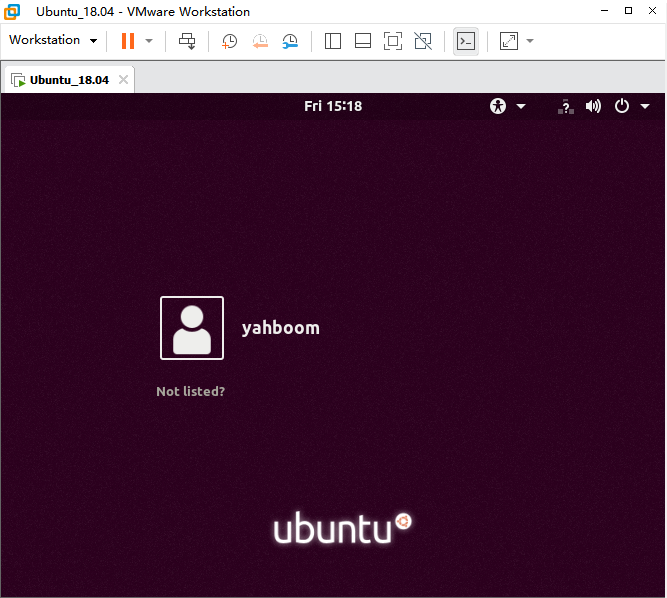Pause the virtual machine

click(x=128, y=41)
